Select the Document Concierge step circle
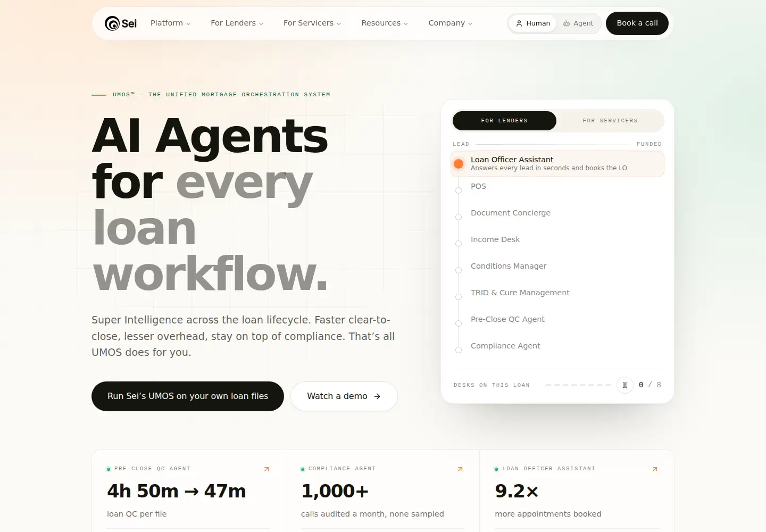 pos(459,217)
